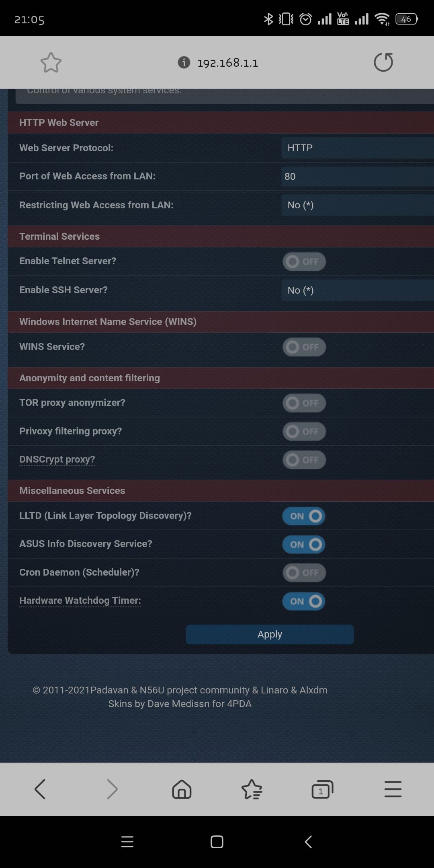Click the DNSCrypt proxy help link
Screen dimensions: 434x868
pyautogui.click(x=57, y=459)
